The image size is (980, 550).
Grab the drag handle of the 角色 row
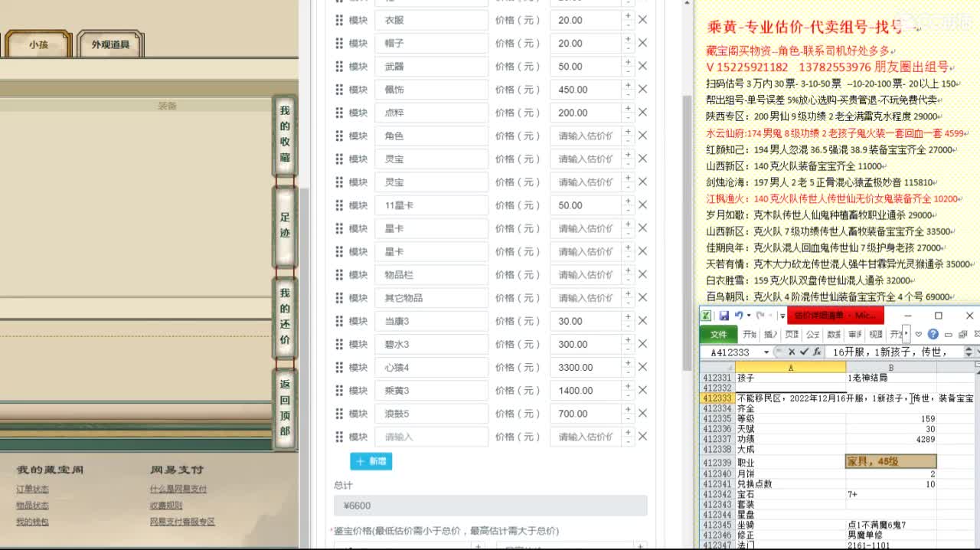click(339, 136)
